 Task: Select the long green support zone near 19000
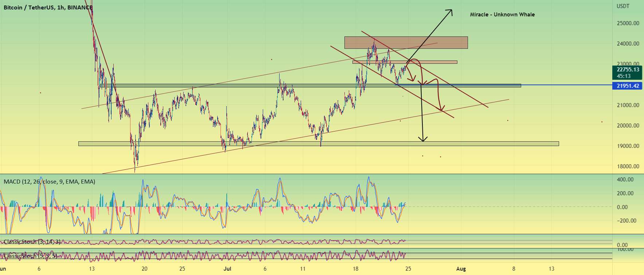point(319,144)
